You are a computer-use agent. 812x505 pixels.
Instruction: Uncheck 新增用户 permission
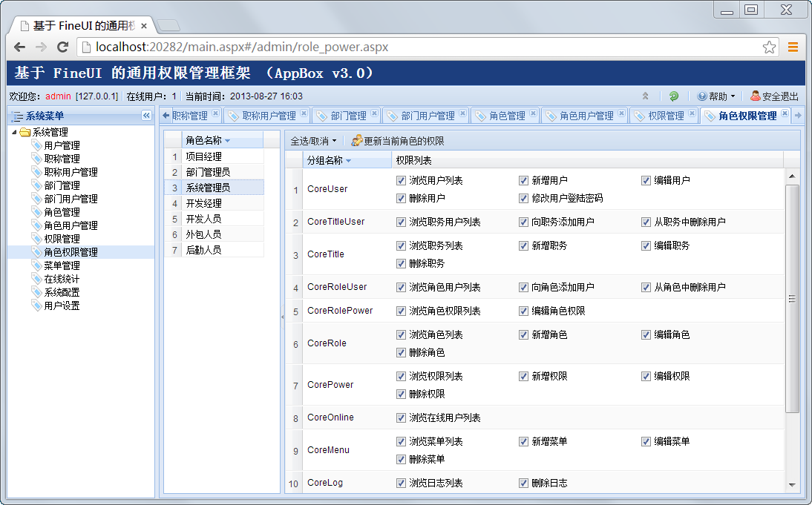point(523,181)
